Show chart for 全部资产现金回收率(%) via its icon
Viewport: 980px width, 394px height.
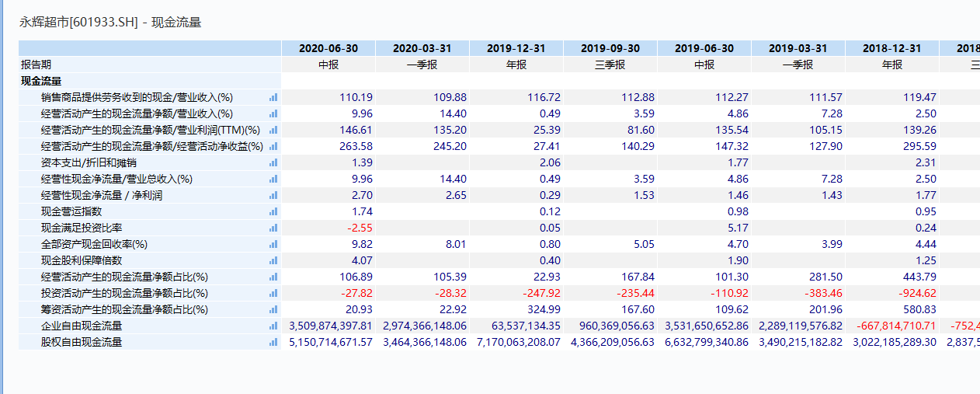[273, 244]
